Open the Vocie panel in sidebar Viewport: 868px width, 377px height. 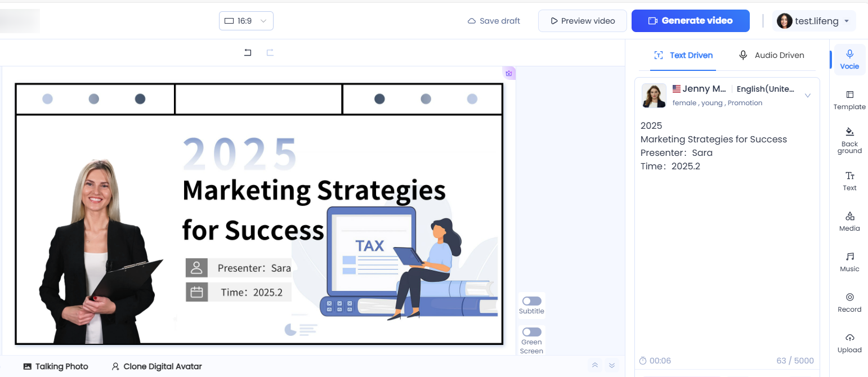click(849, 59)
